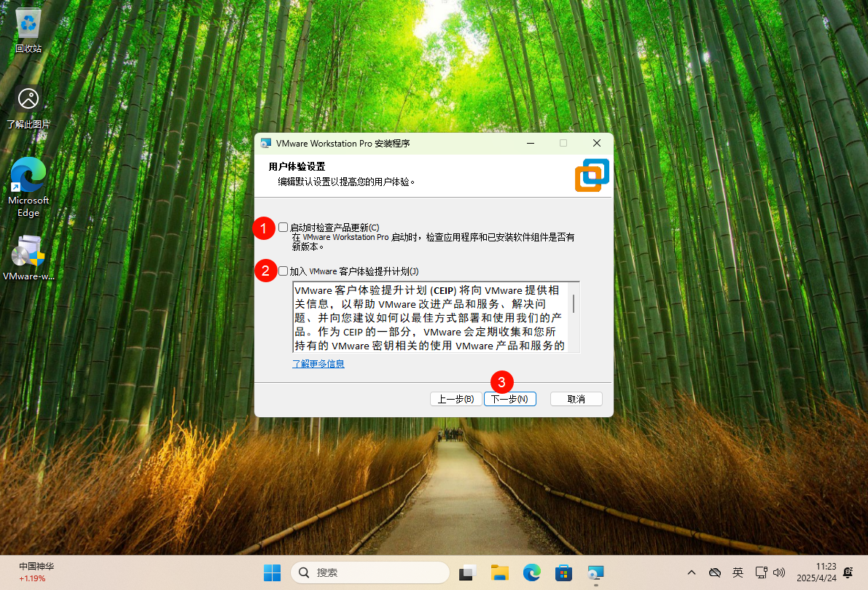Open the 中国神华 stock widget

tap(36, 572)
